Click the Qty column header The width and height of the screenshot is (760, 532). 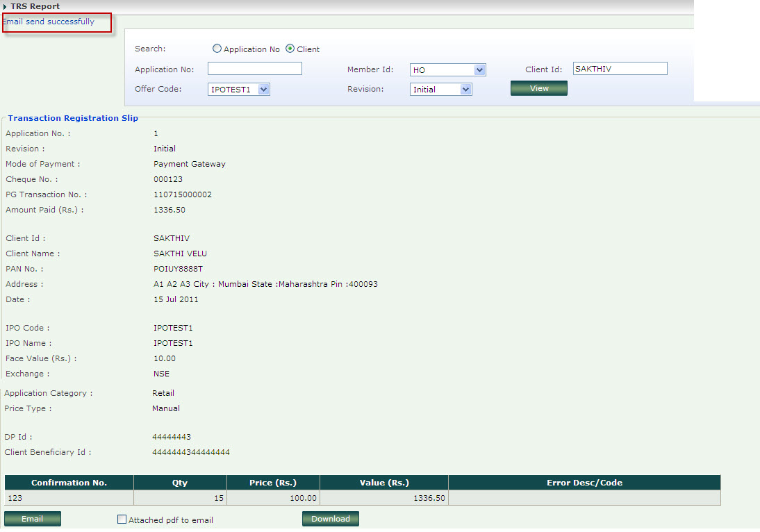pyautogui.click(x=180, y=483)
